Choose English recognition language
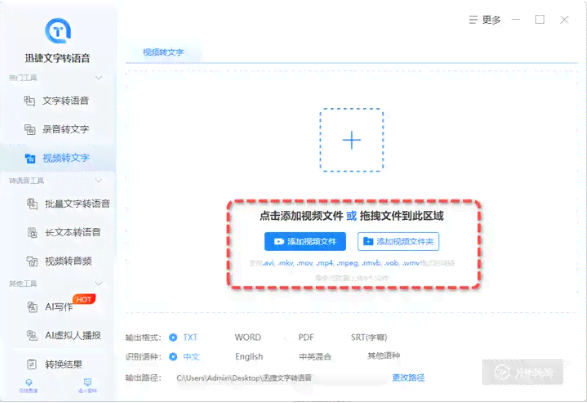This screenshot has height=403, width=587. click(249, 357)
